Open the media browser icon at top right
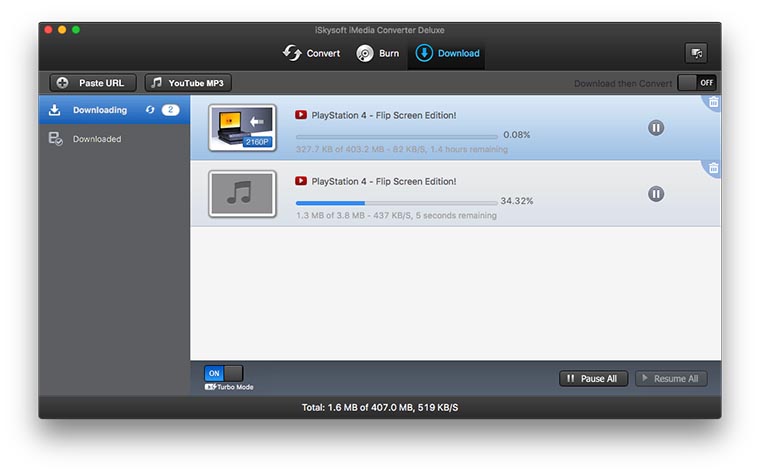 pos(696,53)
